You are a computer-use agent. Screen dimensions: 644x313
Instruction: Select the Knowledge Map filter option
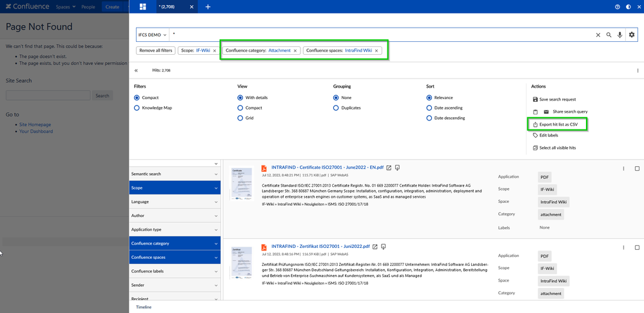137,108
